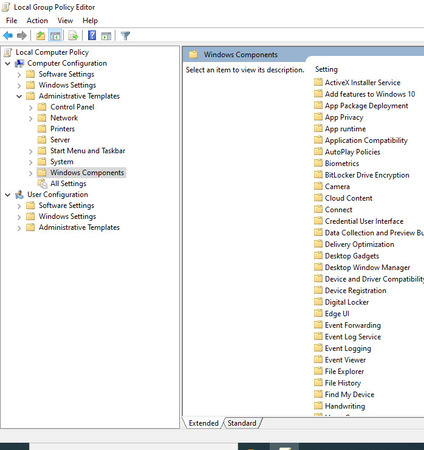Click the Back arrow toolbar icon

tap(8, 35)
